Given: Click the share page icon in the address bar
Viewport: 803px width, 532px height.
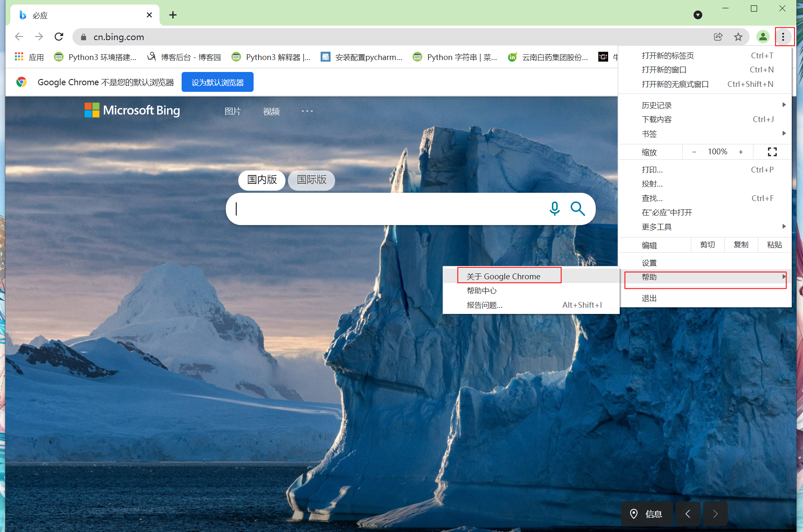Looking at the screenshot, I should 718,37.
